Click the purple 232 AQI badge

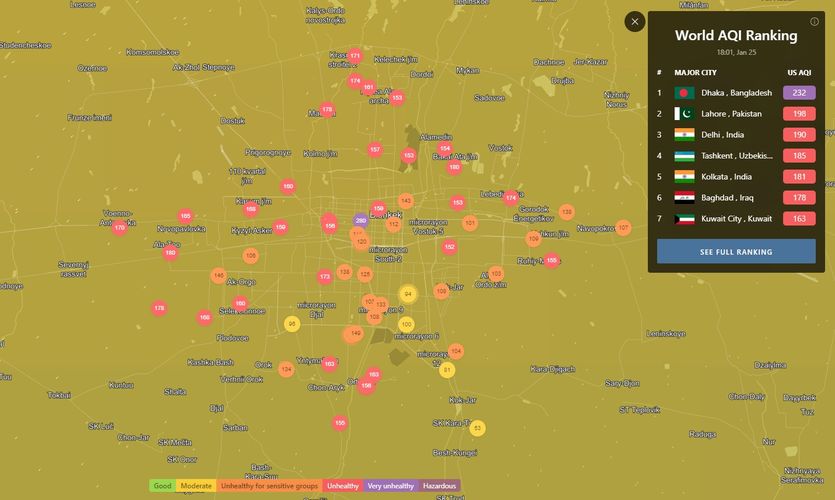pyautogui.click(x=798, y=93)
